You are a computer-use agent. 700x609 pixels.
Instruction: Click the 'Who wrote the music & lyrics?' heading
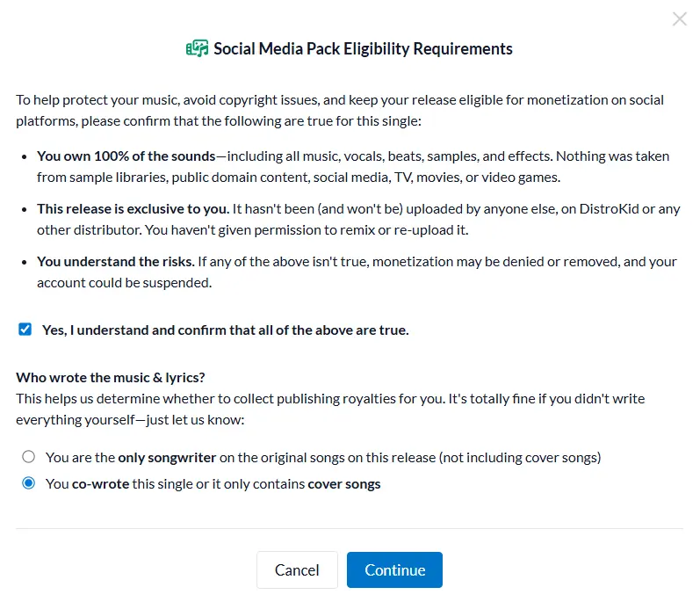coord(111,378)
